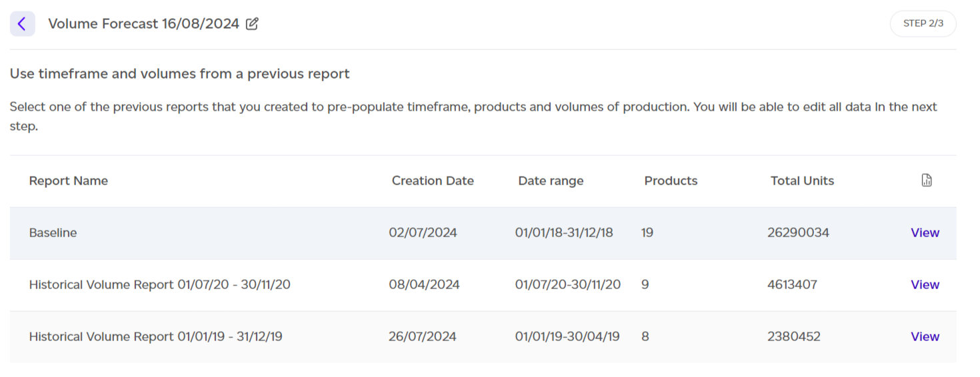
Task: Click products count 19 in Baseline row
Action: tap(647, 232)
